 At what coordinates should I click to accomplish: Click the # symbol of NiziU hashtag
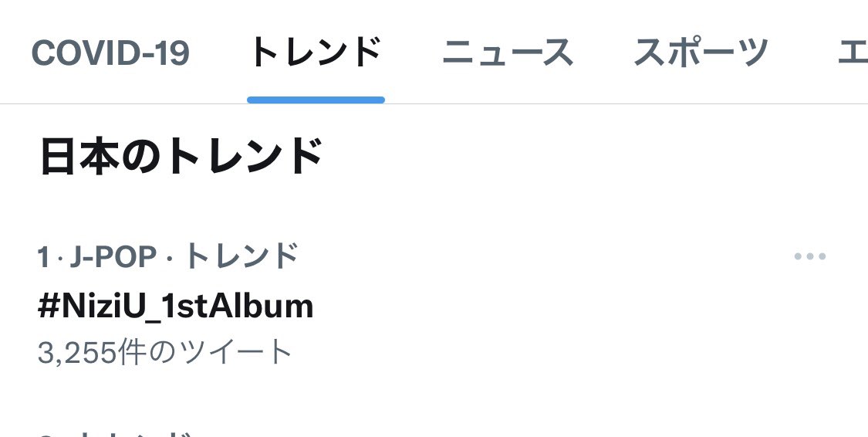(49, 307)
